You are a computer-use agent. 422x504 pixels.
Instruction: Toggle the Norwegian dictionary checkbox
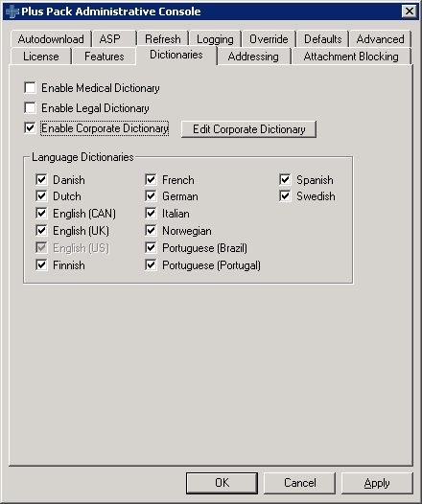coord(151,231)
